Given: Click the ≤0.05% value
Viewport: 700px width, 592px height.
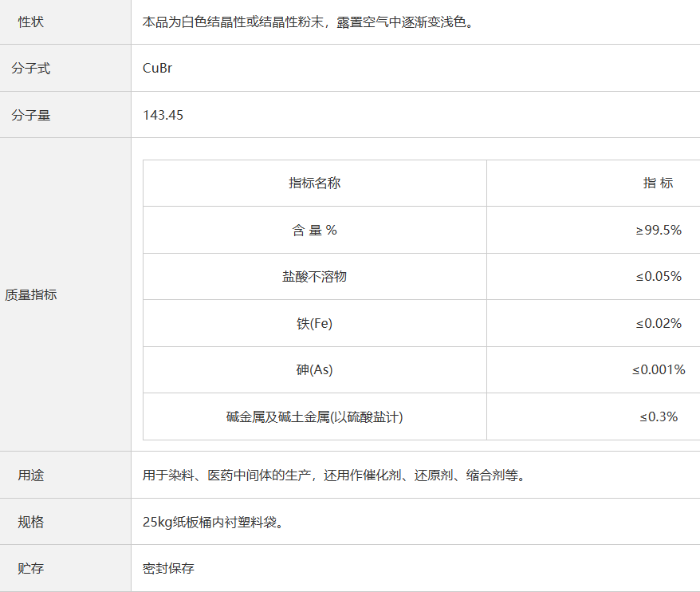Looking at the screenshot, I should coord(658,277).
